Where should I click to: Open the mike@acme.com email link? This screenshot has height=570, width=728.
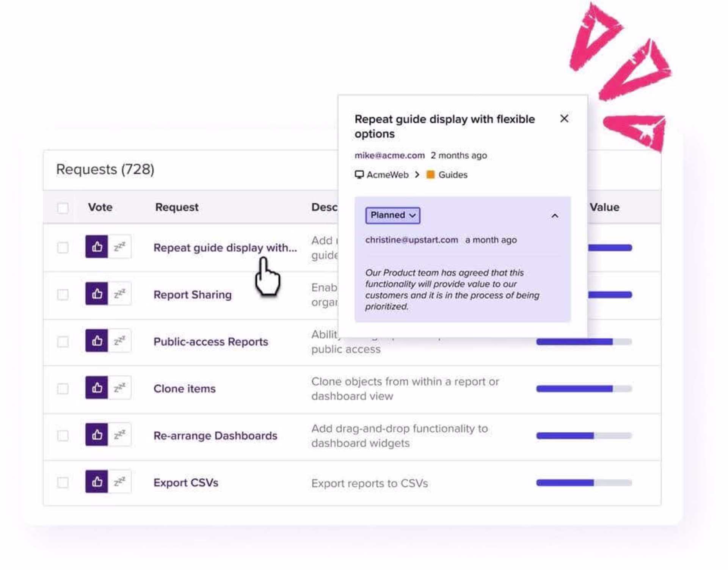(389, 155)
